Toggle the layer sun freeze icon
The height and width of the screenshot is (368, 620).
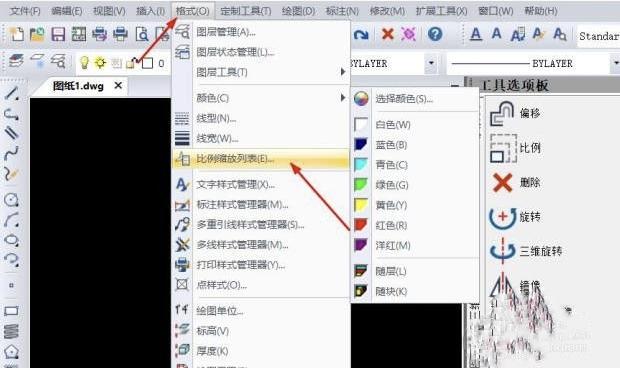coord(100,62)
